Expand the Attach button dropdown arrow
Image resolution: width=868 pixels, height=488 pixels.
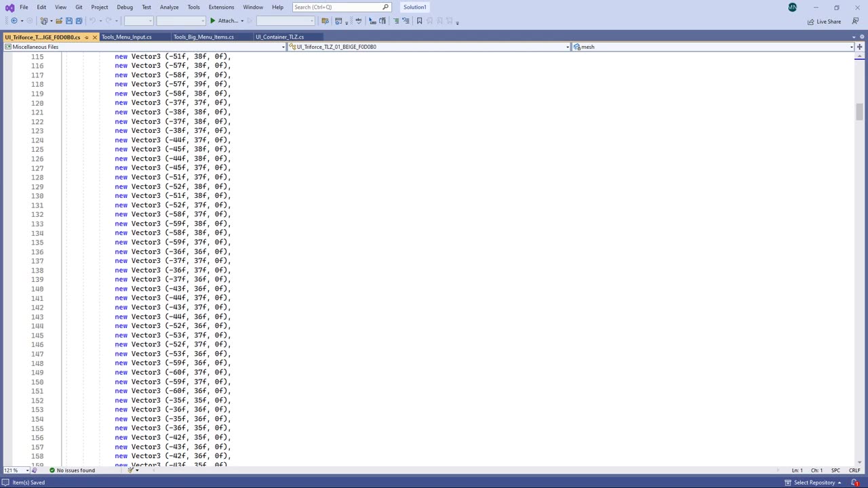(x=242, y=21)
